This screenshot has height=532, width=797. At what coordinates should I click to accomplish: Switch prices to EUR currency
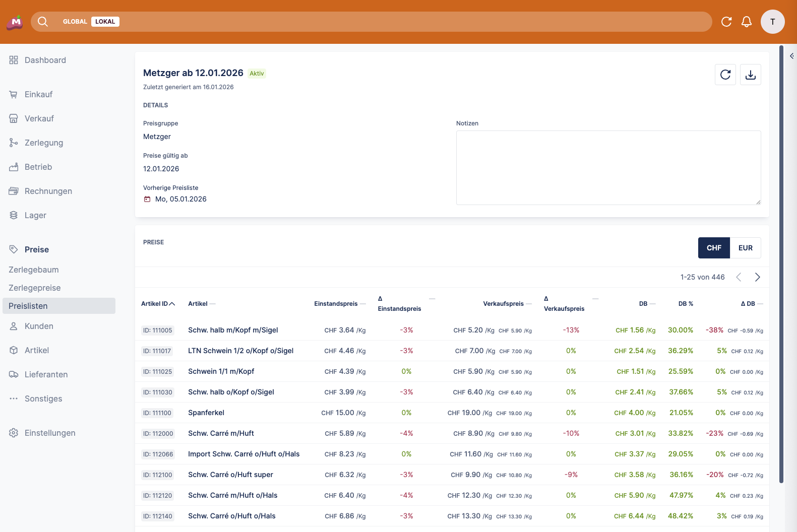pyautogui.click(x=745, y=248)
